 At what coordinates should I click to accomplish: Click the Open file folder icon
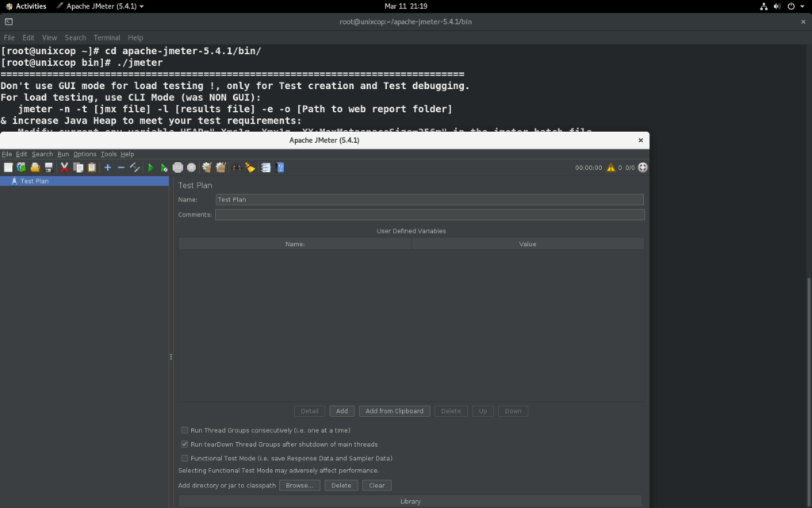pos(35,167)
